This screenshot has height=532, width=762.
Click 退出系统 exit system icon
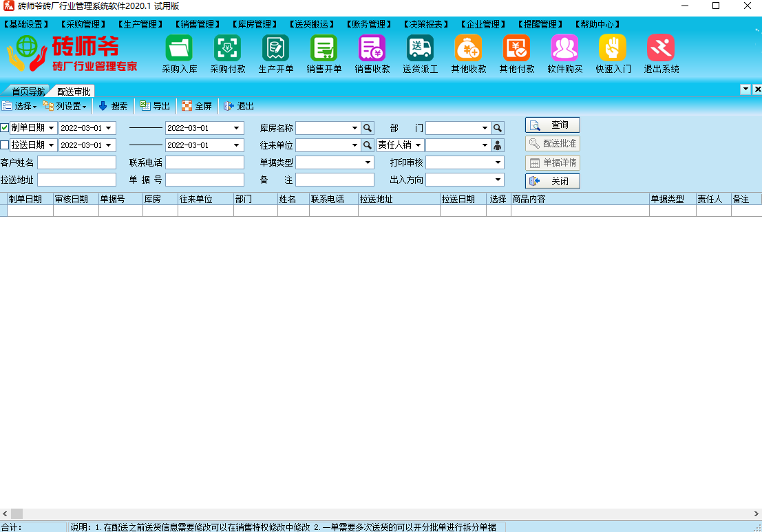click(661, 54)
